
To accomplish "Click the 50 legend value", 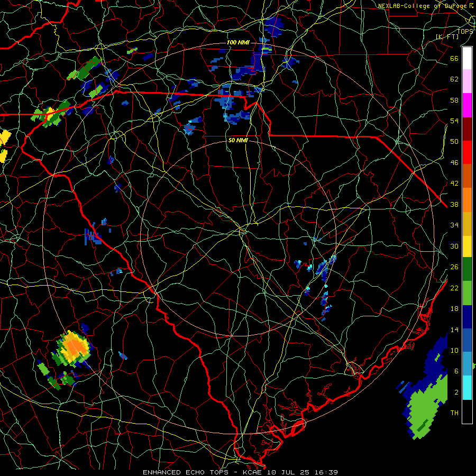I will click(454, 142).
